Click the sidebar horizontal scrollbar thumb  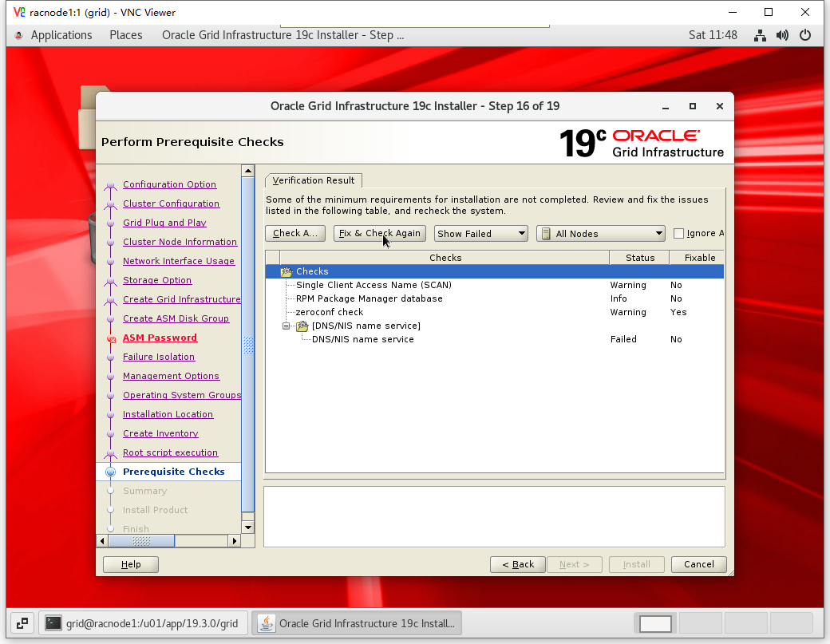(x=141, y=541)
